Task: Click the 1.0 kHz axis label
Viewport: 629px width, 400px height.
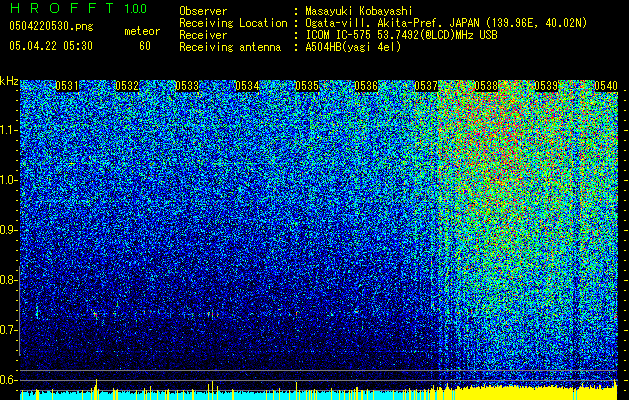Action: point(9,180)
